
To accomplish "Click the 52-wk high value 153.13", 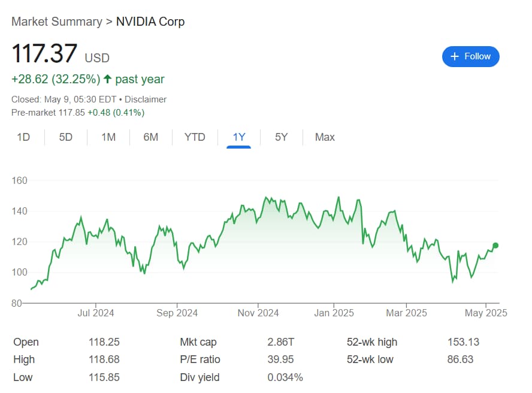I will 463,342.
